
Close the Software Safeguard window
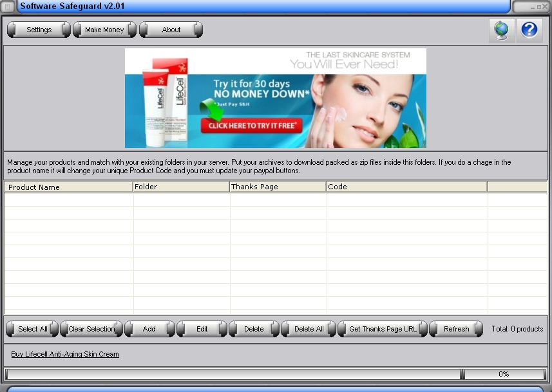pyautogui.click(x=545, y=6)
